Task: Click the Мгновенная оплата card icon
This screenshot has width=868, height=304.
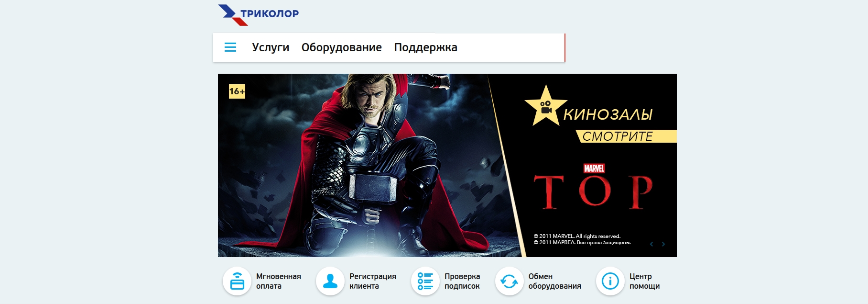Action: pyautogui.click(x=237, y=281)
